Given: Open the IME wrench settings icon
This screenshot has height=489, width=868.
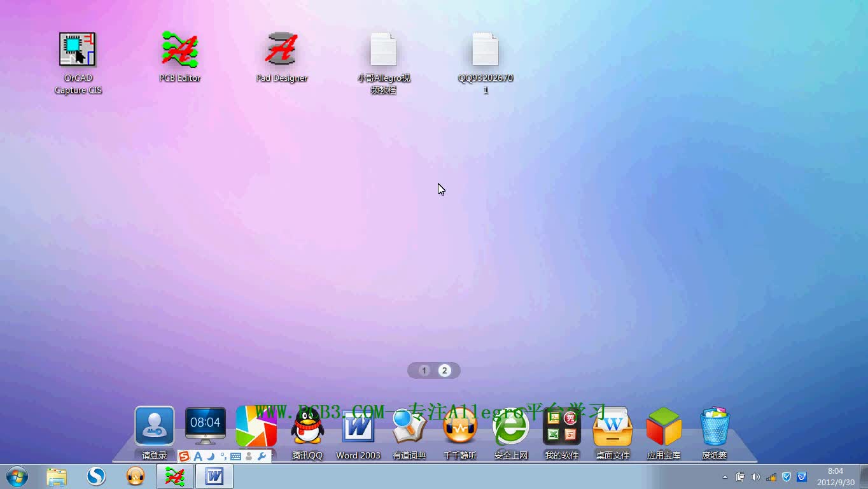Looking at the screenshot, I should click(x=261, y=457).
